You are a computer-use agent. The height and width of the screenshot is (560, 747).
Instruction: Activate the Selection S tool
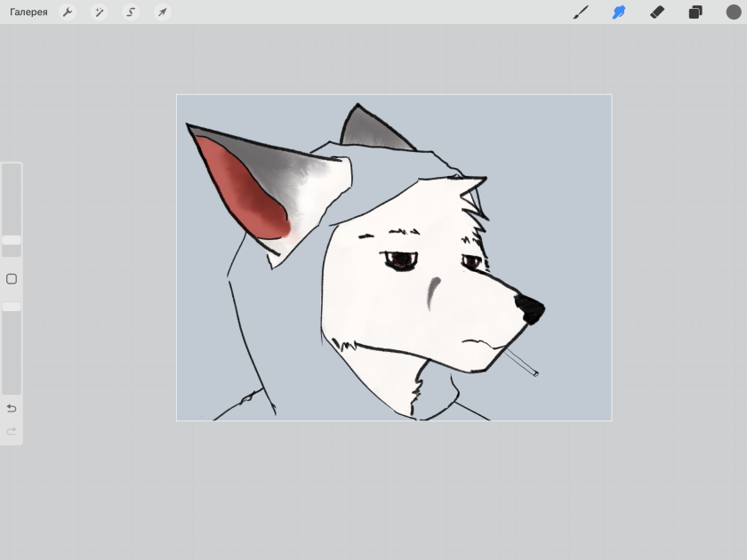pos(131,12)
